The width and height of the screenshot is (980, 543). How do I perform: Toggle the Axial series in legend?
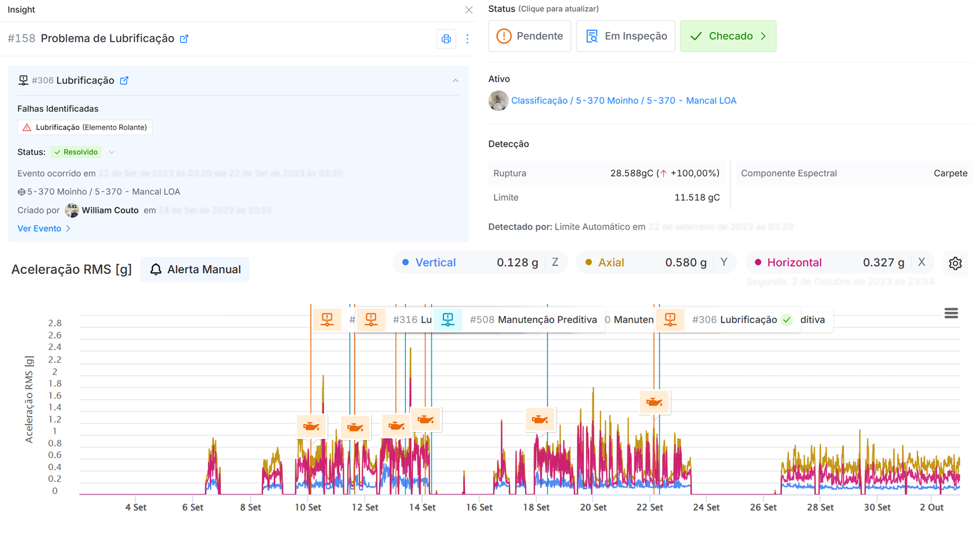pos(610,263)
